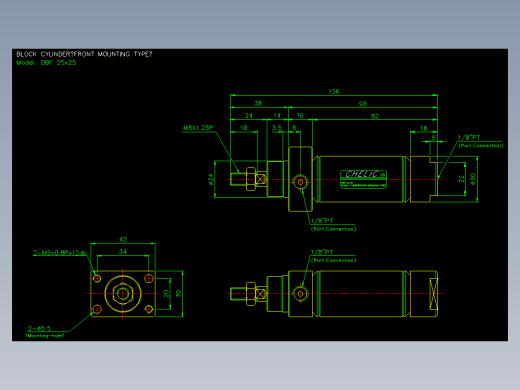Click the overall length dimension '136'
The image size is (520, 390).
pos(334,91)
